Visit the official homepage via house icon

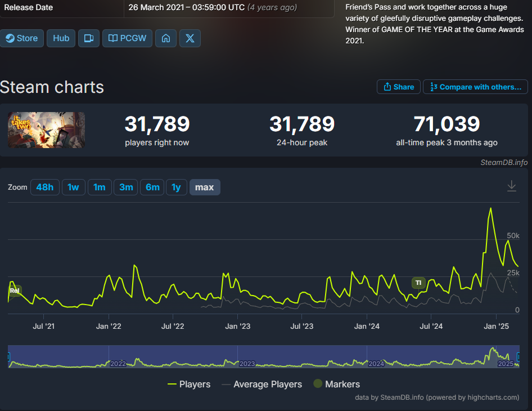(166, 38)
